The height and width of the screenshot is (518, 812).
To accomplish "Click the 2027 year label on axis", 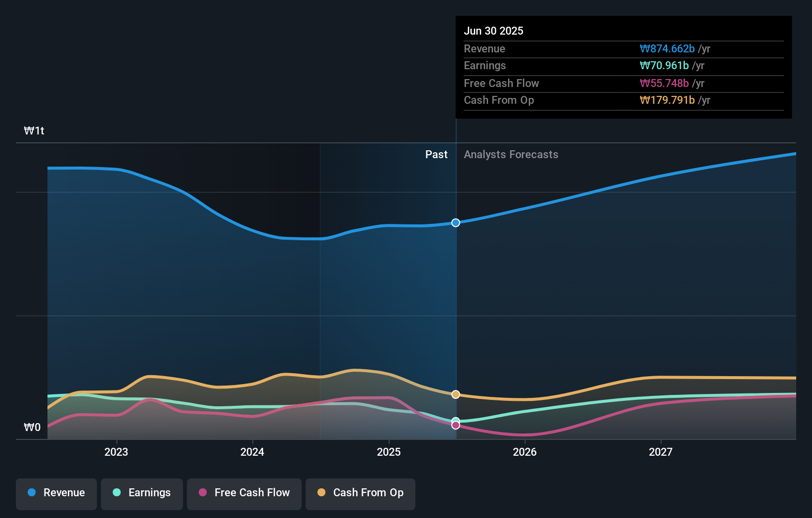I will coord(661,452).
